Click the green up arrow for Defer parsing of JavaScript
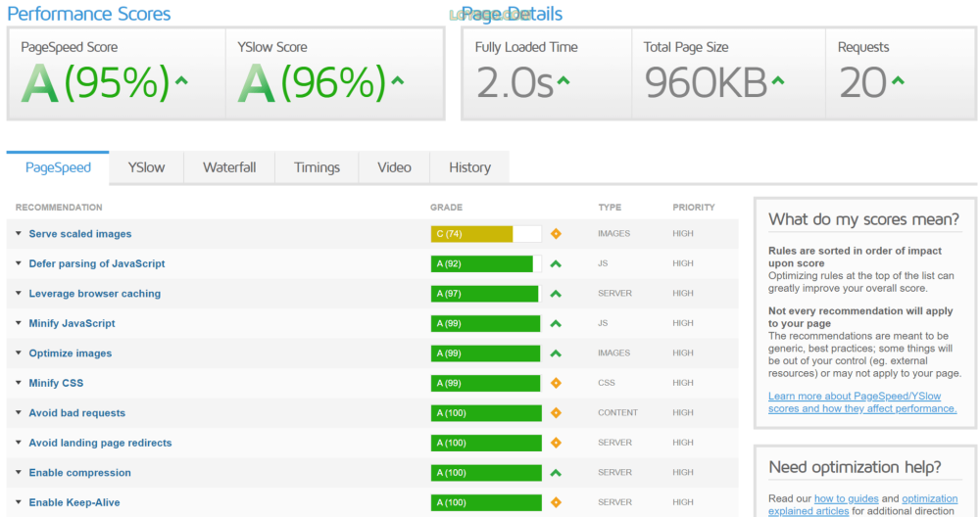 point(556,264)
